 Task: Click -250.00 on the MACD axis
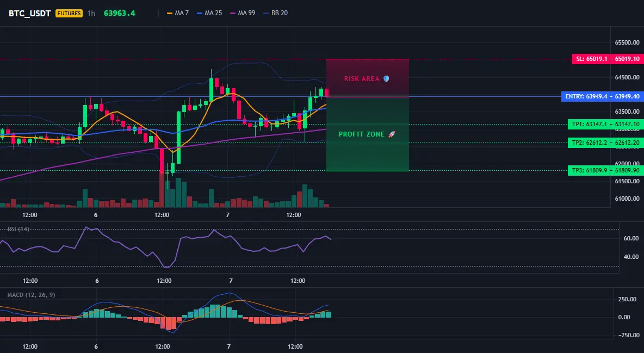[629, 335]
